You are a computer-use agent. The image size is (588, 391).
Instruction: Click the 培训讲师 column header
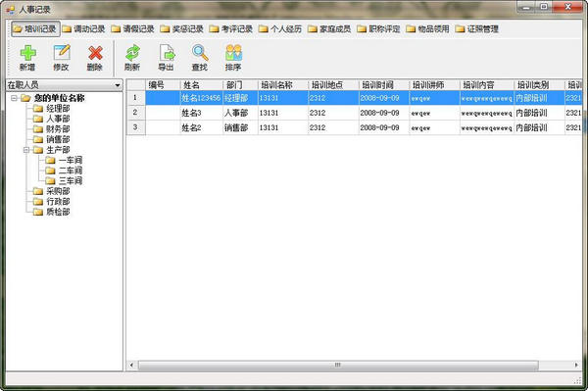coord(434,85)
